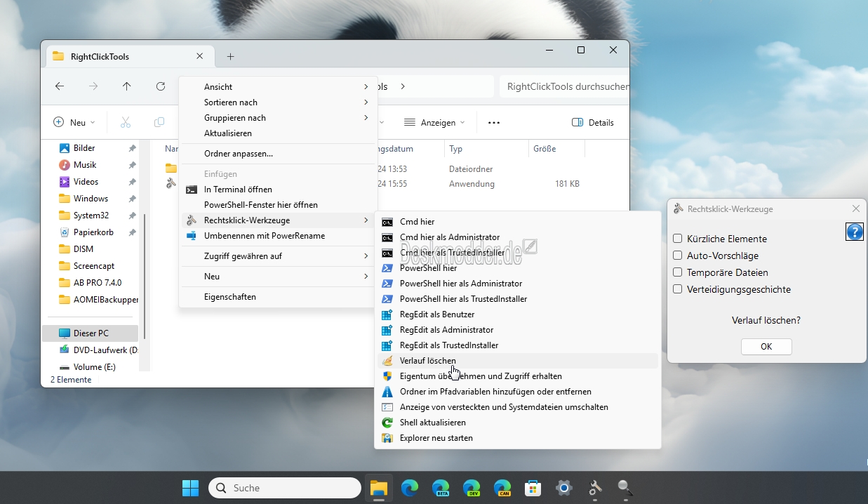The height and width of the screenshot is (504, 868).
Task: Choose PowerShell-Fenster hier öffnen
Action: [279, 205]
